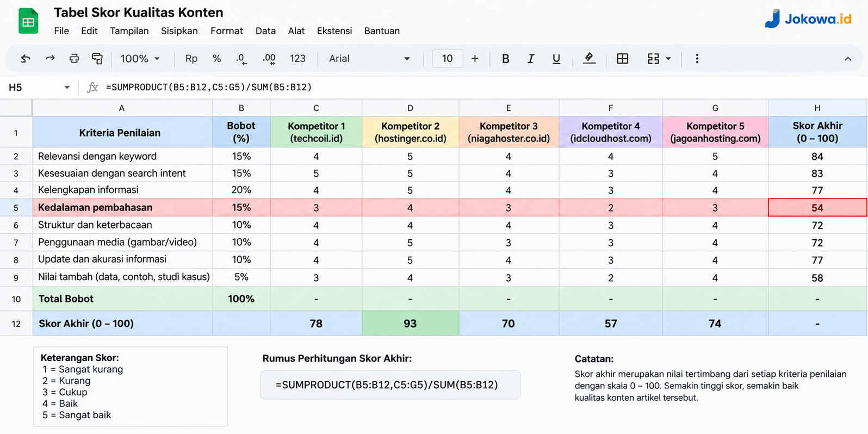Click the borders icon
The width and height of the screenshot is (868, 434).
point(623,59)
